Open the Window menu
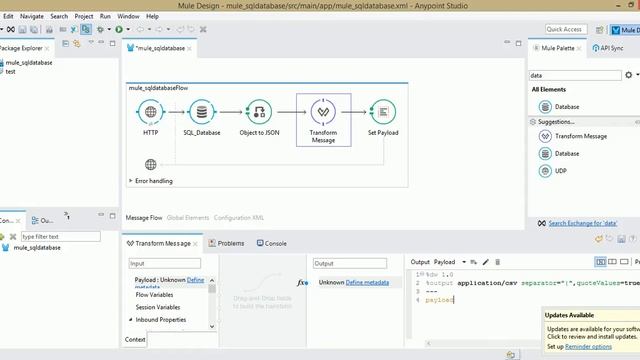The image size is (640, 360). [128, 16]
